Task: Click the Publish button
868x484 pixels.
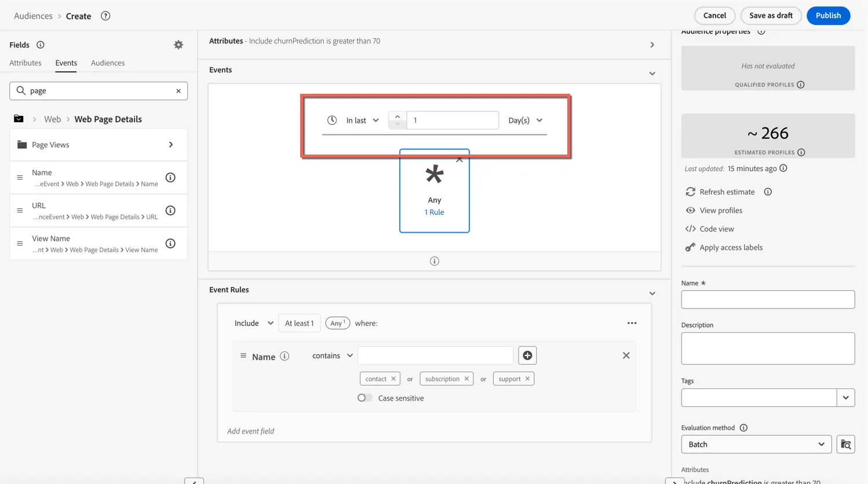Action: [828, 16]
